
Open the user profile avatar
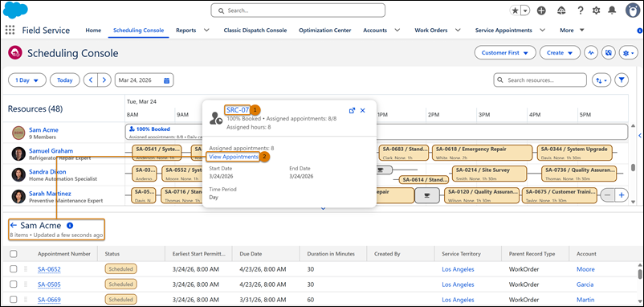(x=634, y=10)
